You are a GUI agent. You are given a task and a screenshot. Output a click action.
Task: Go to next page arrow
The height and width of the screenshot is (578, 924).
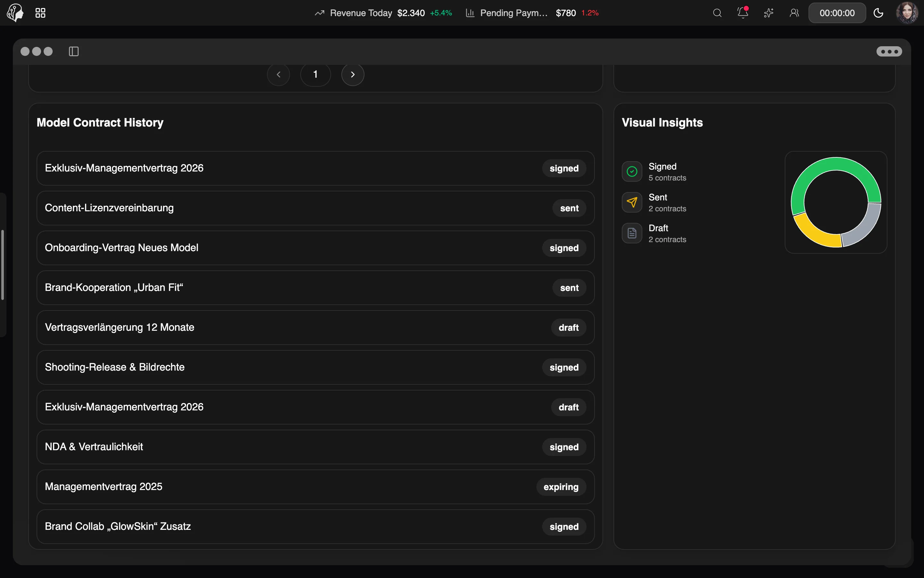coord(352,74)
